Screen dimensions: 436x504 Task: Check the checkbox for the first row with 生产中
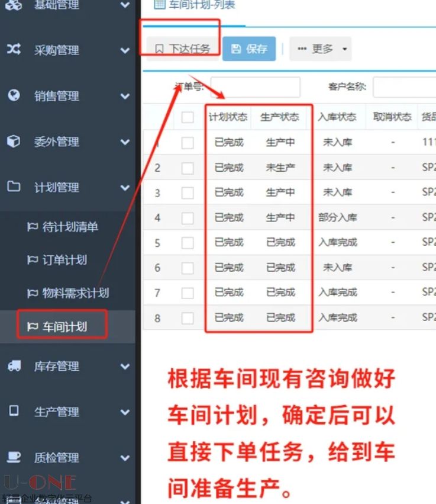tap(188, 143)
